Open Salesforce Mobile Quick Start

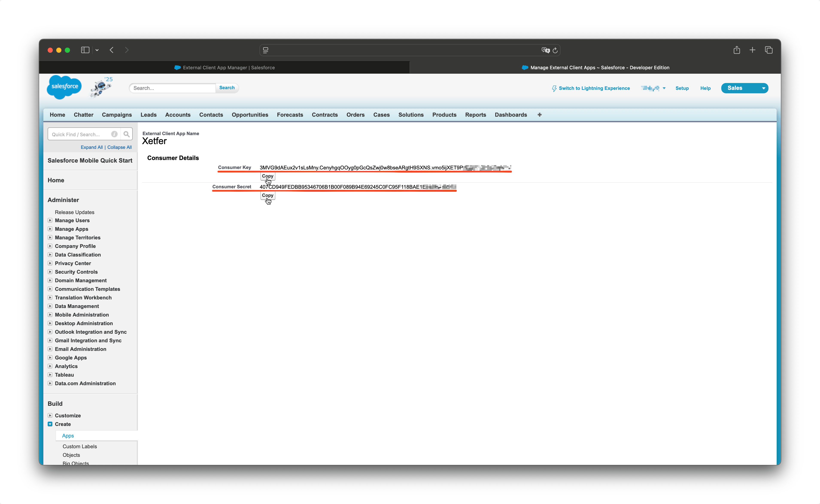[x=90, y=160]
